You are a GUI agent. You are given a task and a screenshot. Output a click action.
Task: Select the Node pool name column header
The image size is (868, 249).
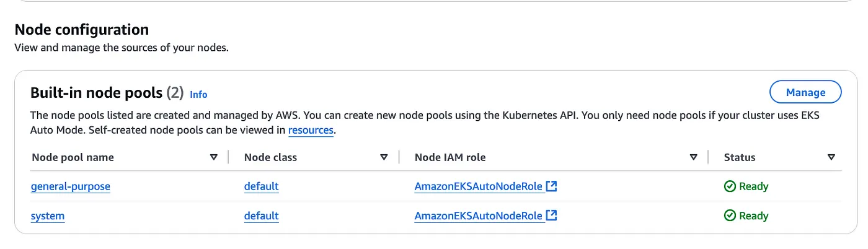click(x=73, y=157)
